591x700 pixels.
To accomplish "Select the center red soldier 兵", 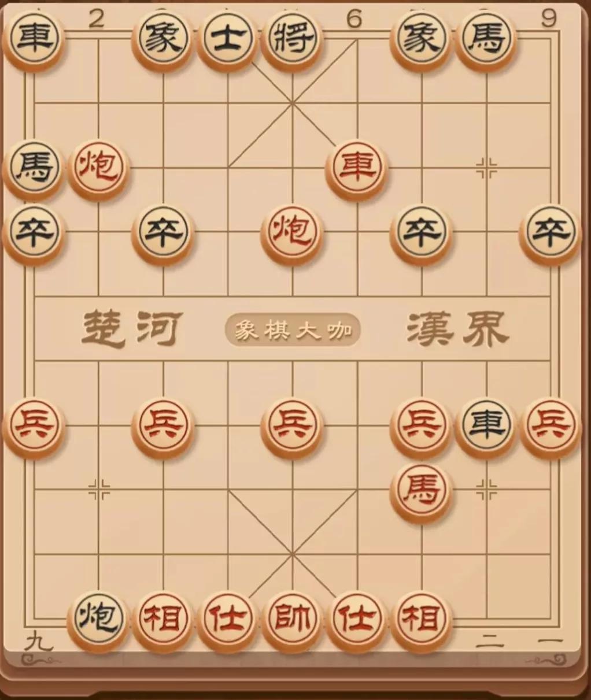I will tap(292, 427).
